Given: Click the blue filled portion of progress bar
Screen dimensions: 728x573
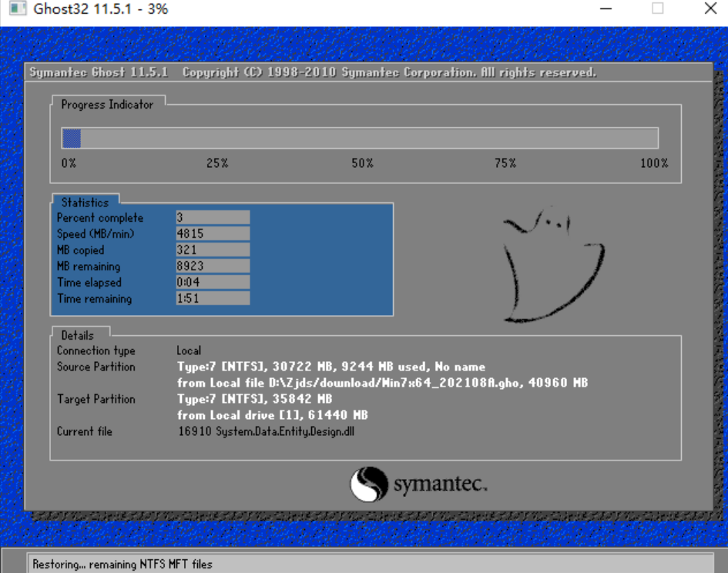Looking at the screenshot, I should [x=72, y=139].
